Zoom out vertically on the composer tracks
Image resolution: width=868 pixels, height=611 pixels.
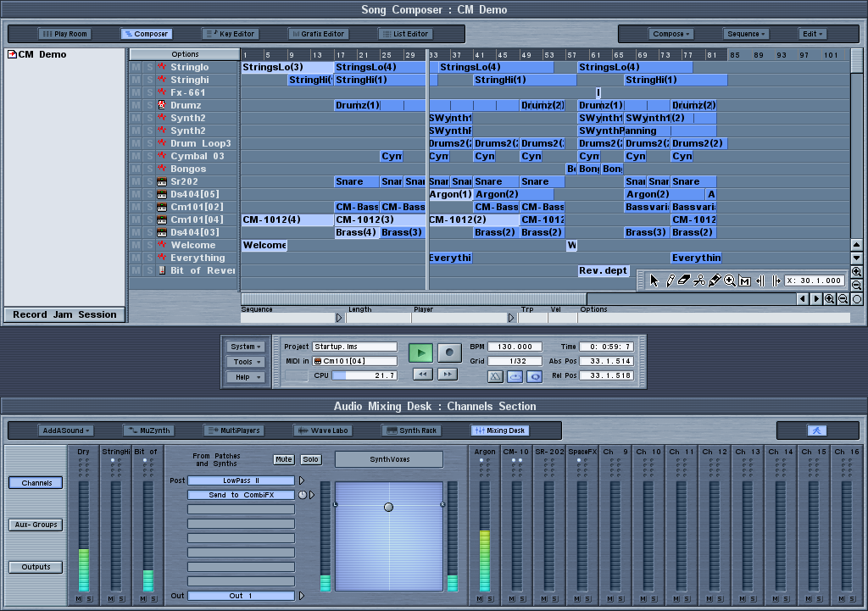click(x=856, y=285)
